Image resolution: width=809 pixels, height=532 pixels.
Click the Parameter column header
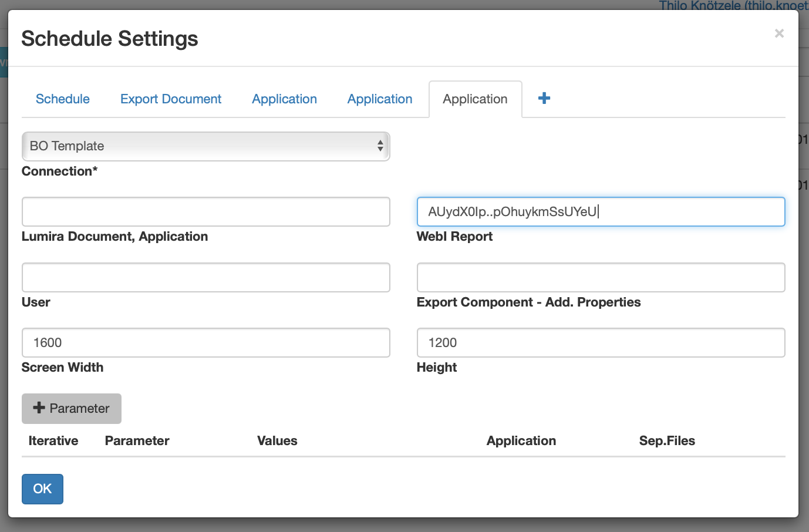[x=137, y=441]
